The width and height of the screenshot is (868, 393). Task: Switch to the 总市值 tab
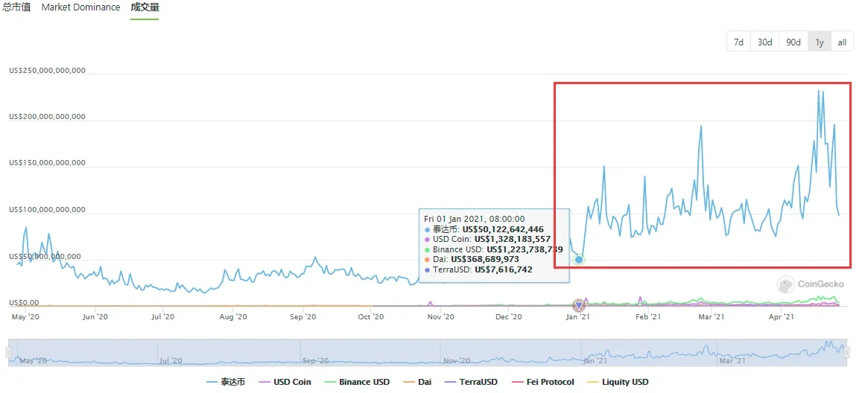[16, 7]
